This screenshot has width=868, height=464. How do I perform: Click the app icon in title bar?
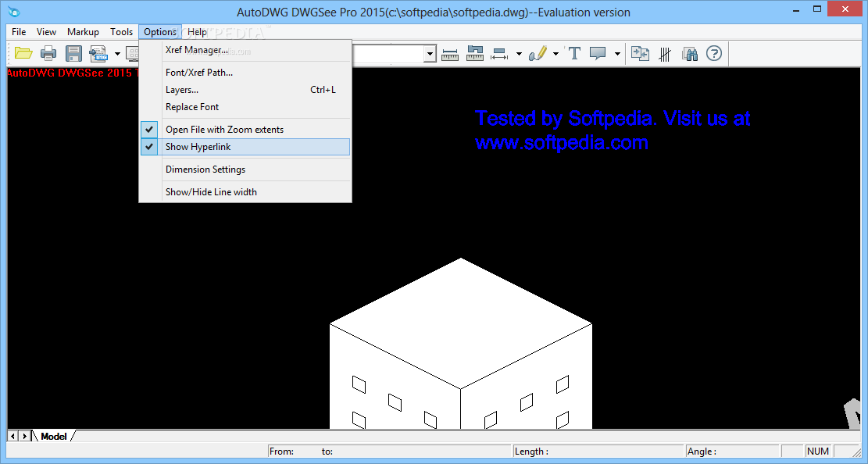(13, 12)
